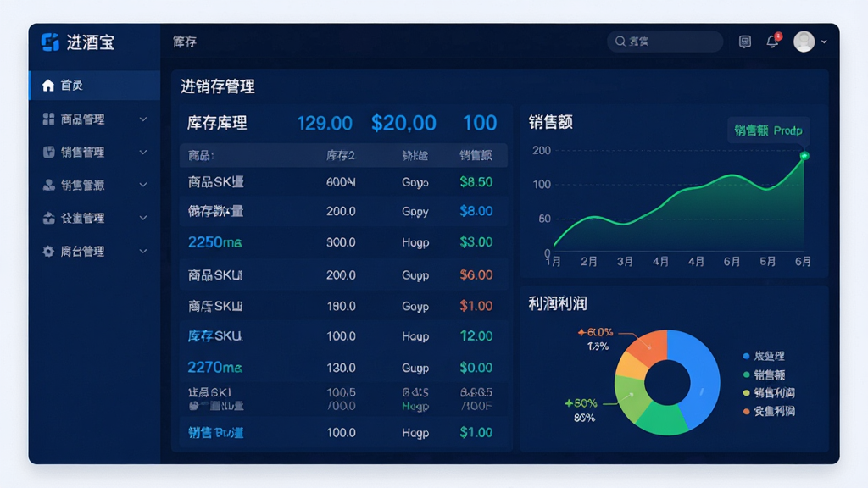
Task: Open the 库存SKU product link
Action: [x=214, y=335]
